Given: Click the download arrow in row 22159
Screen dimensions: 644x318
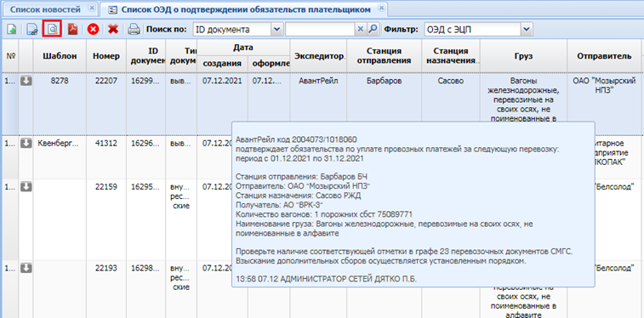Looking at the screenshot, I should coord(26,187).
